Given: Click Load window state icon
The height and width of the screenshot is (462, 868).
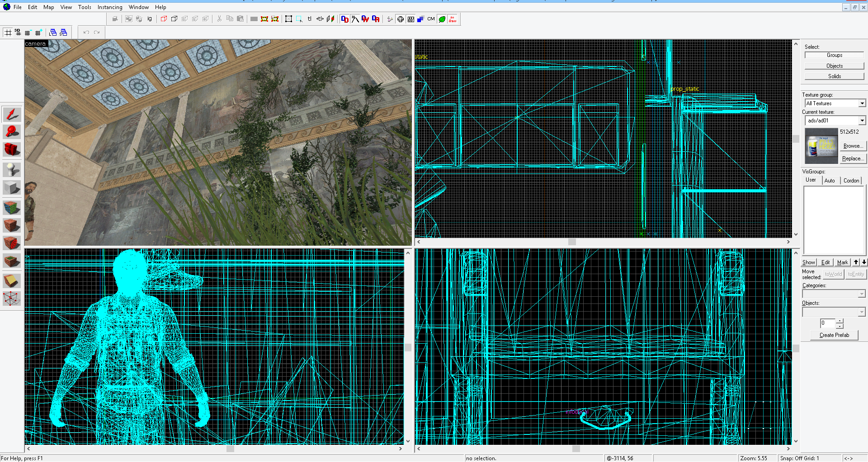Looking at the screenshot, I should [53, 33].
